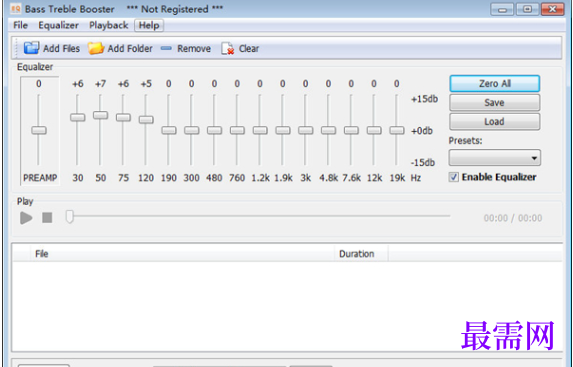Click the 480 Hz band slider handle
The height and width of the screenshot is (367, 573).
[215, 130]
